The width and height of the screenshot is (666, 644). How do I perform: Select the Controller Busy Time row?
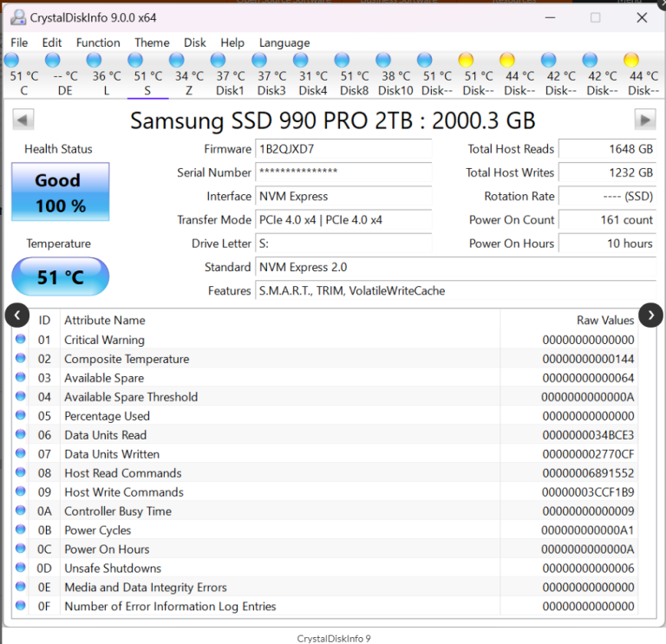coord(325,511)
